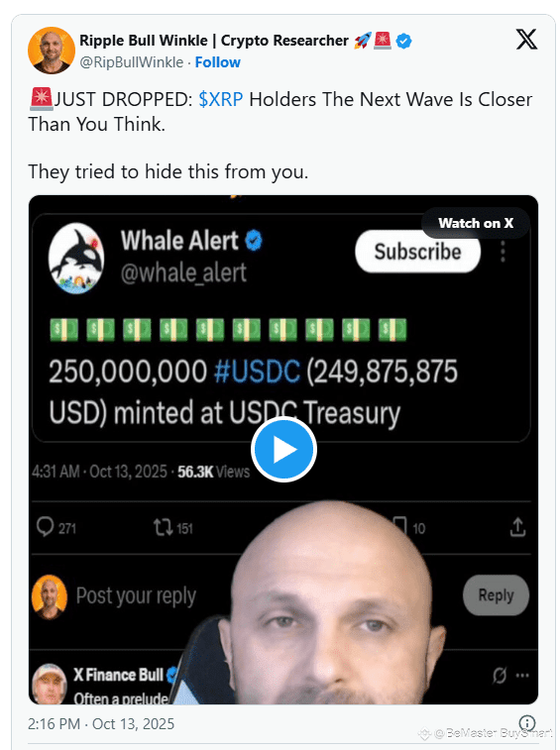Viewport: 560px width, 750px height.
Task: Click the blue verified badge beside the author name
Action: 404,42
